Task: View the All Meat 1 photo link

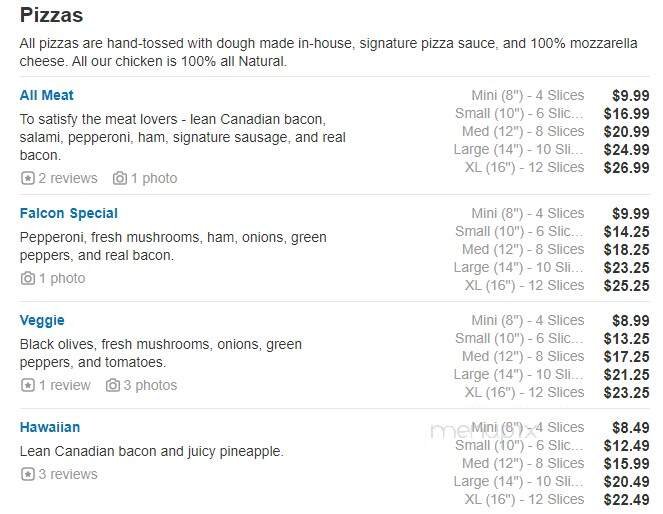Action: coord(154,178)
